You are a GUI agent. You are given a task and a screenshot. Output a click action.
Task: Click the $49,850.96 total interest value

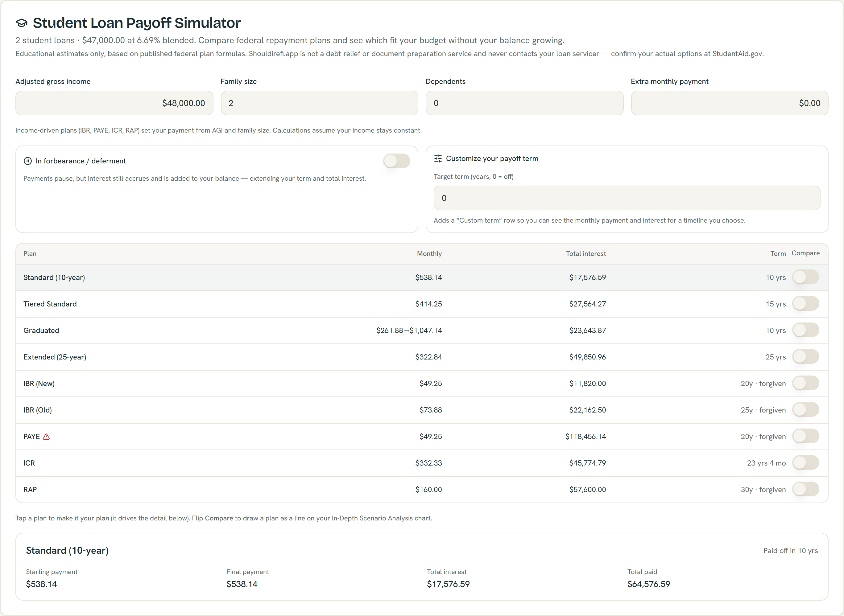click(587, 357)
